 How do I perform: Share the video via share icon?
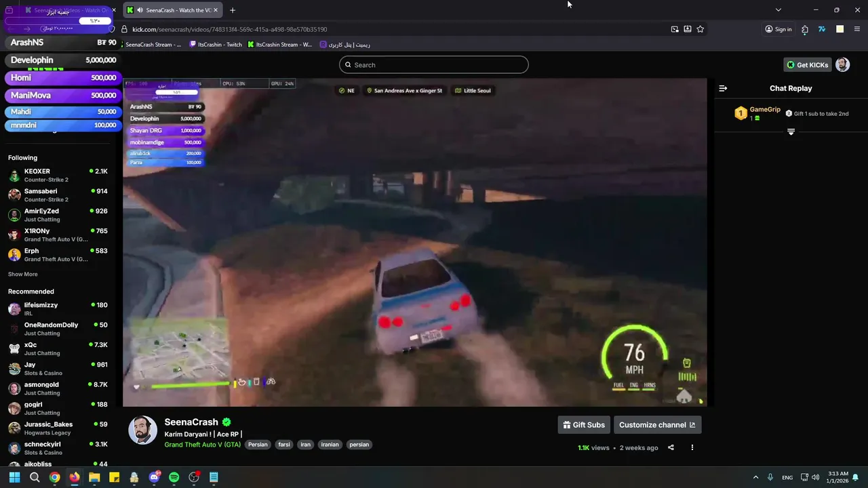671,447
